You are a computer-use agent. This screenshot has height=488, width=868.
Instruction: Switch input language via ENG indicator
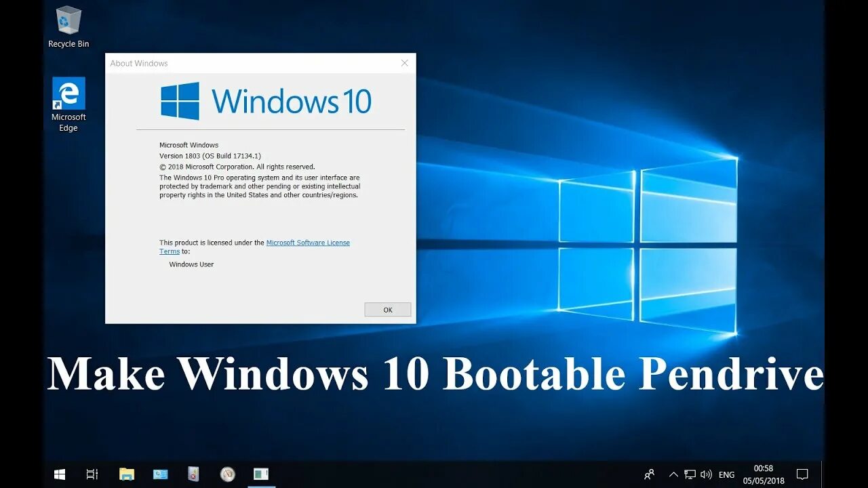click(726, 475)
